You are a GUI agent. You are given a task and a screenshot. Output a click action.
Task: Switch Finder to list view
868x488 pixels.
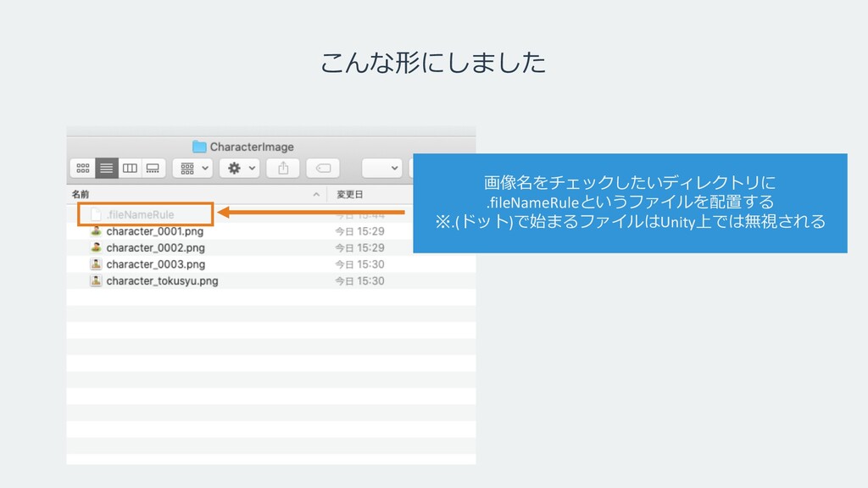(106, 169)
